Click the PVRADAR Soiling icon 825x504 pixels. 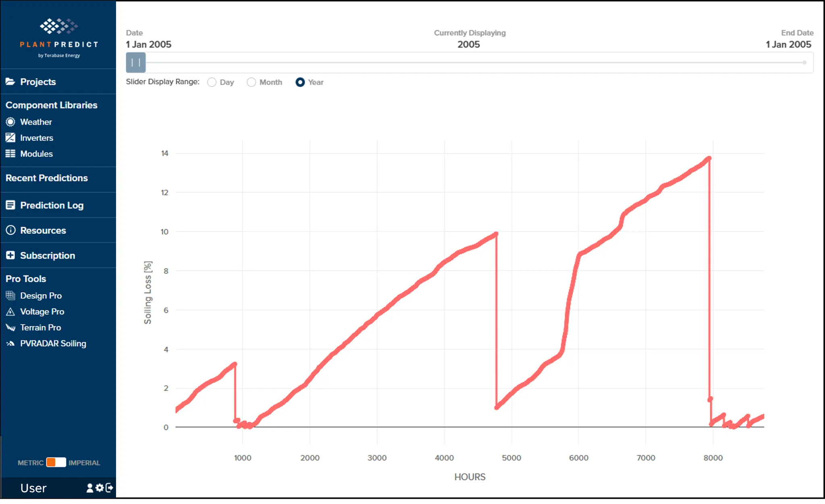point(10,343)
